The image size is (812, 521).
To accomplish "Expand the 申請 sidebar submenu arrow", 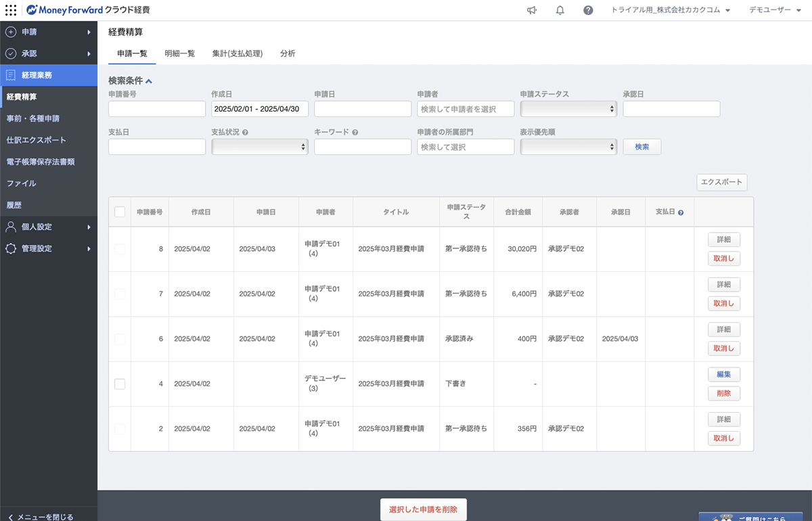I will point(89,32).
